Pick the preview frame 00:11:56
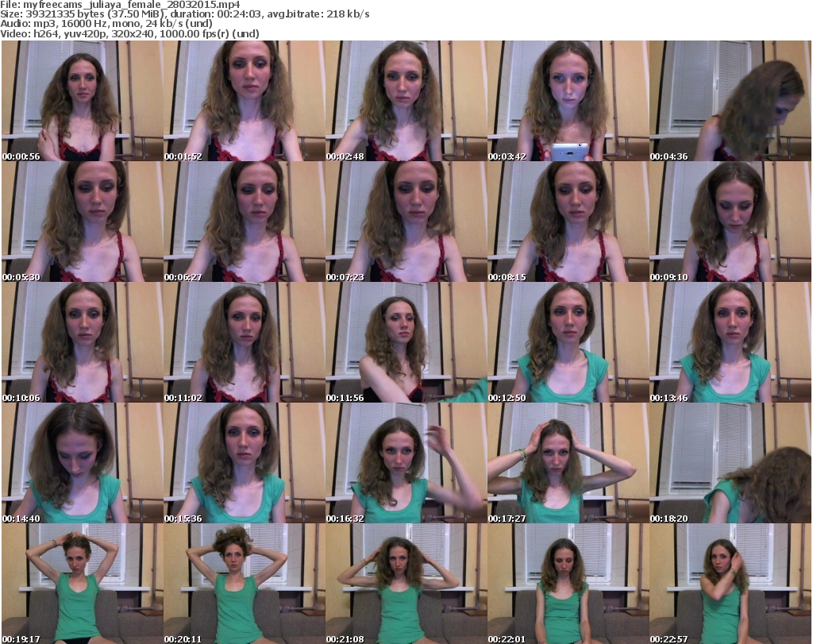This screenshot has width=813, height=644. pos(406,343)
